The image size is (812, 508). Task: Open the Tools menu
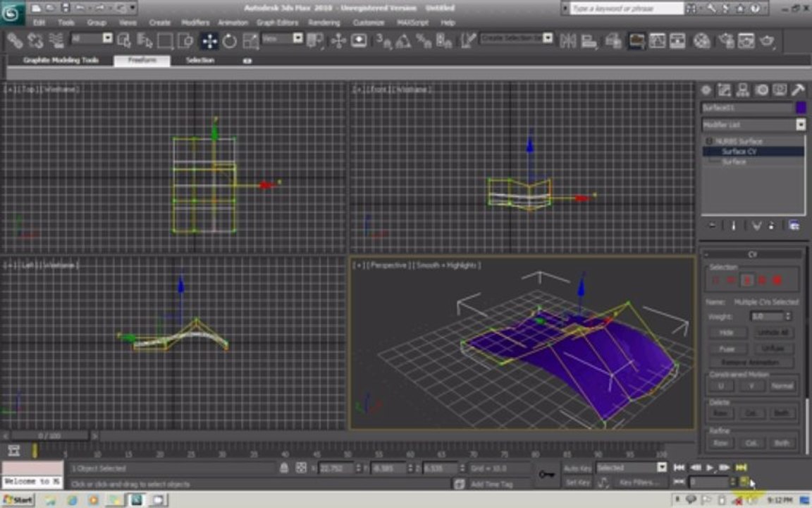(66, 23)
